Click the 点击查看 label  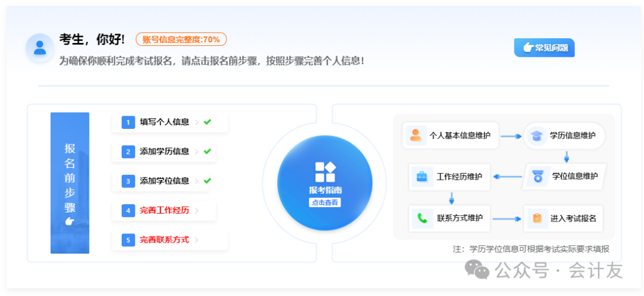point(325,202)
